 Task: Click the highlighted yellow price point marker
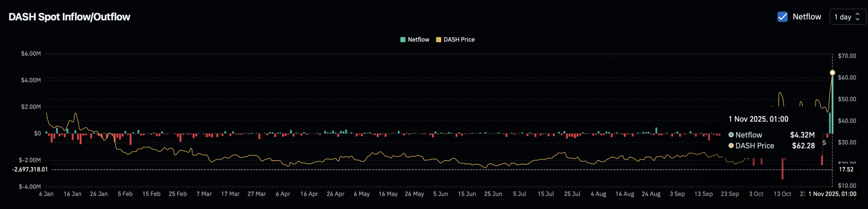click(x=832, y=73)
